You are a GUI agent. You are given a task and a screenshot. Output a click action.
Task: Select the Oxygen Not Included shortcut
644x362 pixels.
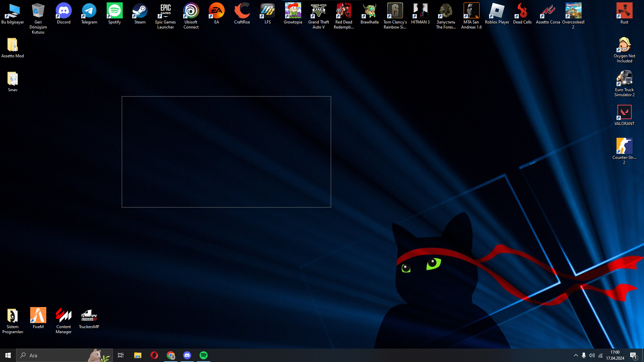(625, 50)
